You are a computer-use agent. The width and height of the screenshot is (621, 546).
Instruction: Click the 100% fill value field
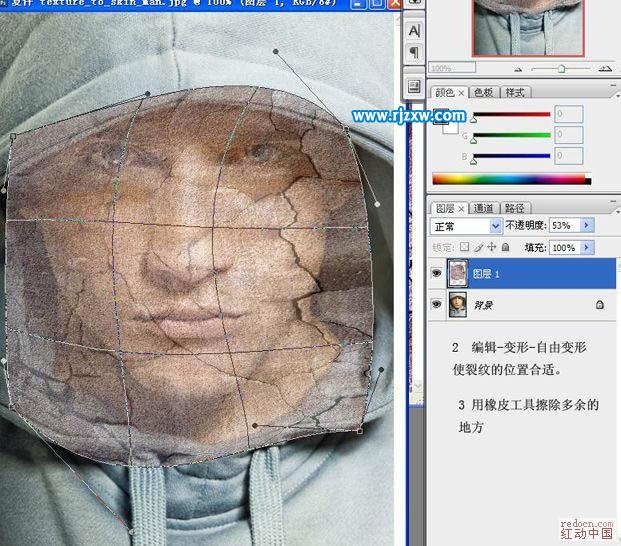point(565,247)
